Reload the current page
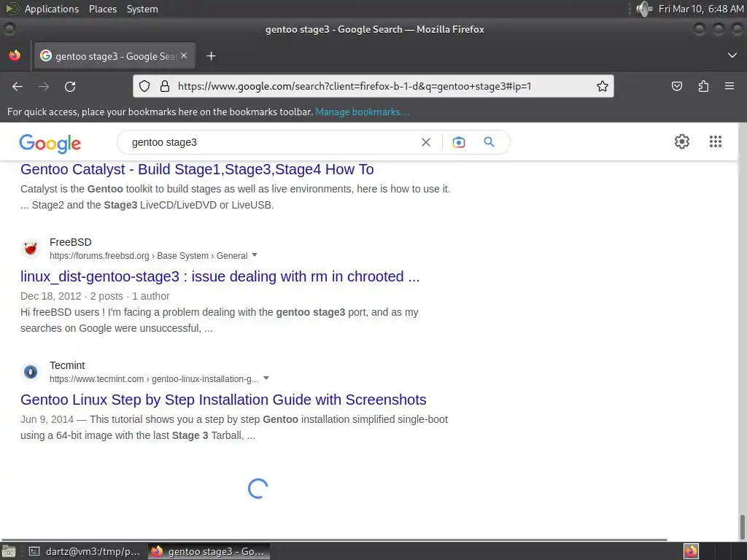 [70, 86]
